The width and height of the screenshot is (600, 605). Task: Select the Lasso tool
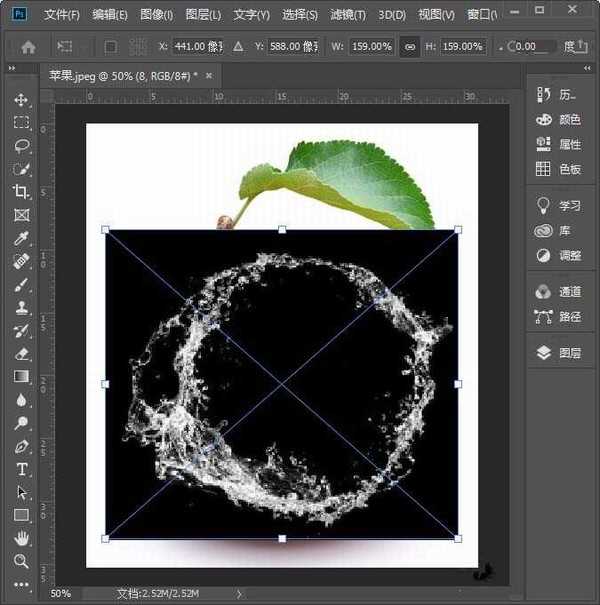click(x=21, y=146)
